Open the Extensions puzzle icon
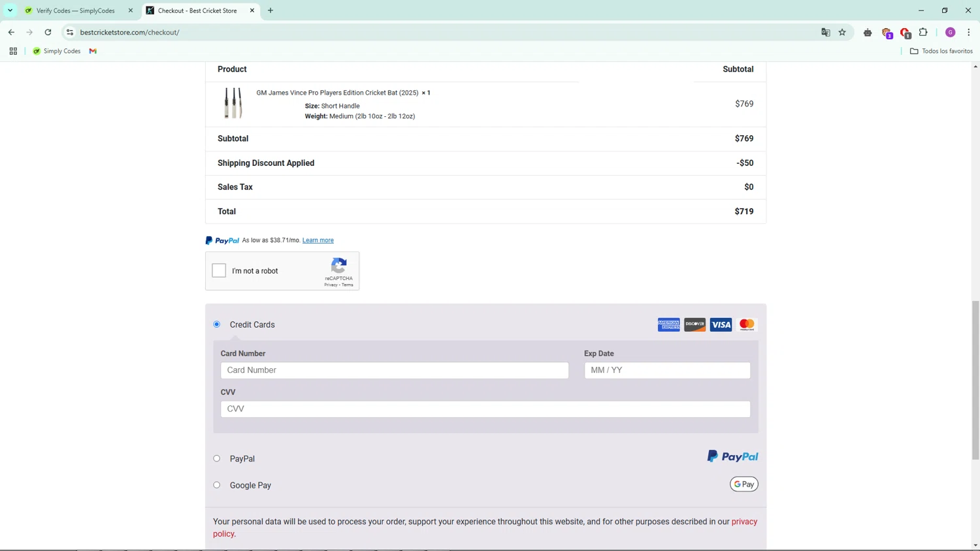The width and height of the screenshot is (980, 551). pyautogui.click(x=923, y=32)
